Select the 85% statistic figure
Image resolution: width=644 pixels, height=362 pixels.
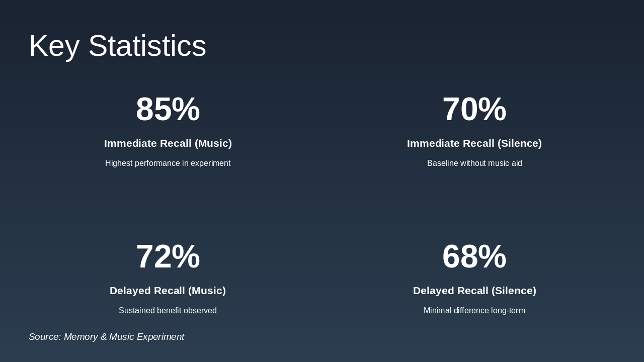point(168,109)
